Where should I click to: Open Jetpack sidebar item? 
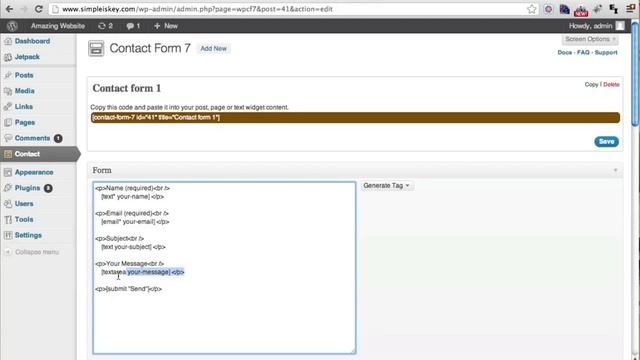point(27,57)
